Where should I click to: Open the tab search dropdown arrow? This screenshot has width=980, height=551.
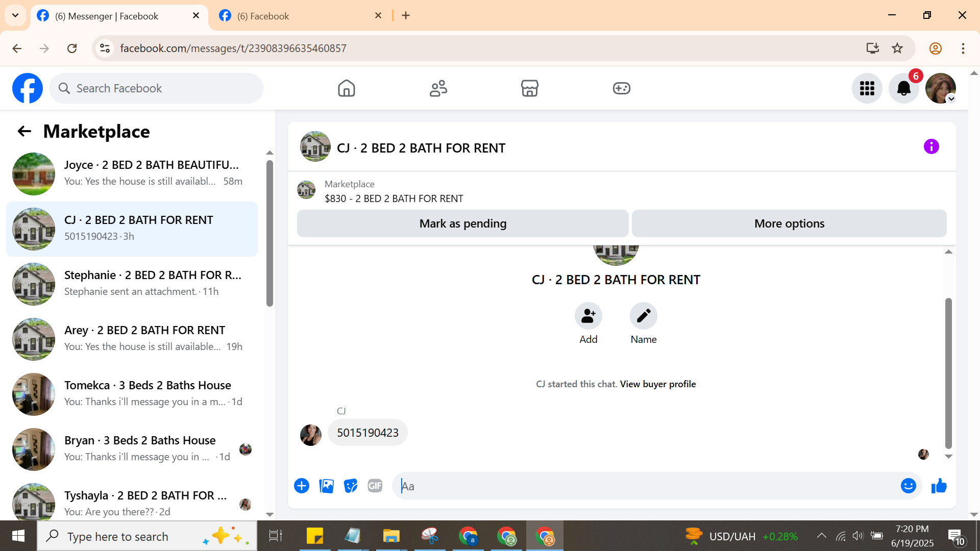pos(15,15)
